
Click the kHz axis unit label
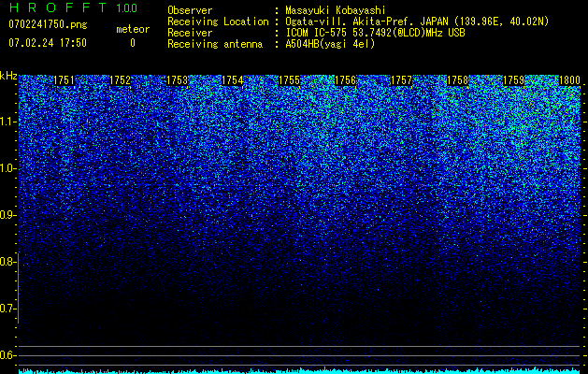8,76
